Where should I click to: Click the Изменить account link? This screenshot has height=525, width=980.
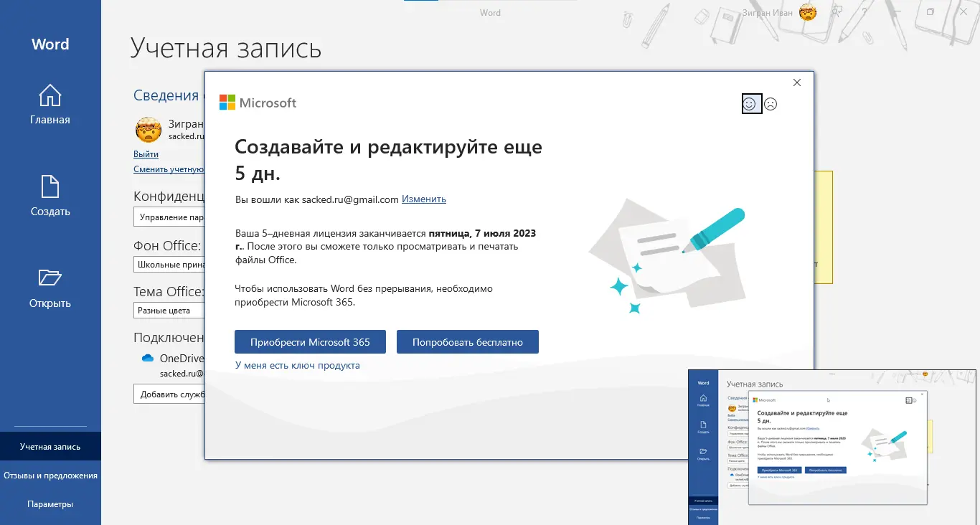[x=424, y=199]
